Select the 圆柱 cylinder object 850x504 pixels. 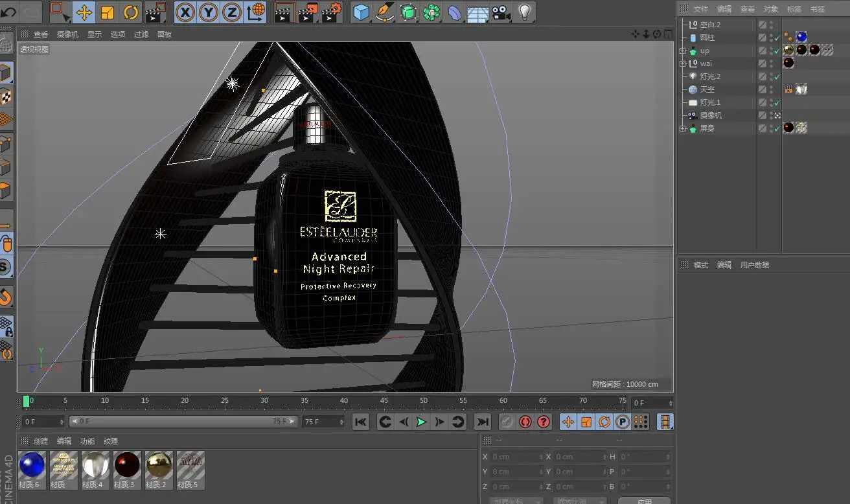pyautogui.click(x=707, y=38)
